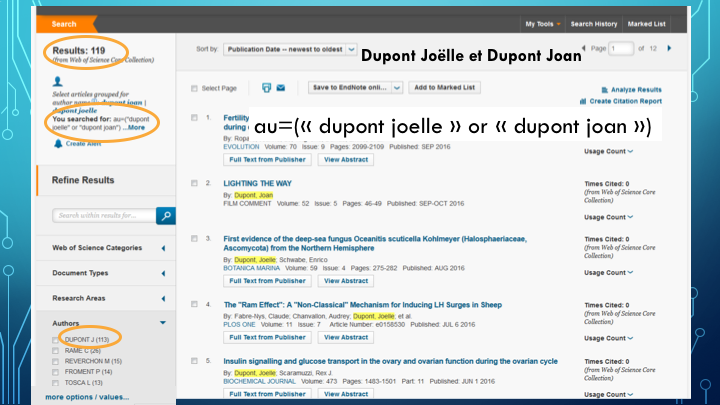Image resolution: width=720 pixels, height=405 pixels.
Task: Click the email envelope icon
Action: [281, 88]
